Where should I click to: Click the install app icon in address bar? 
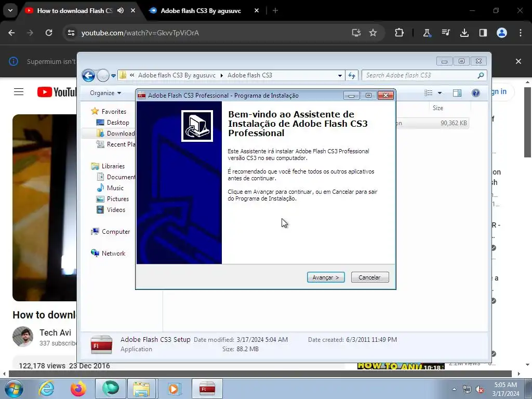pos(356,33)
